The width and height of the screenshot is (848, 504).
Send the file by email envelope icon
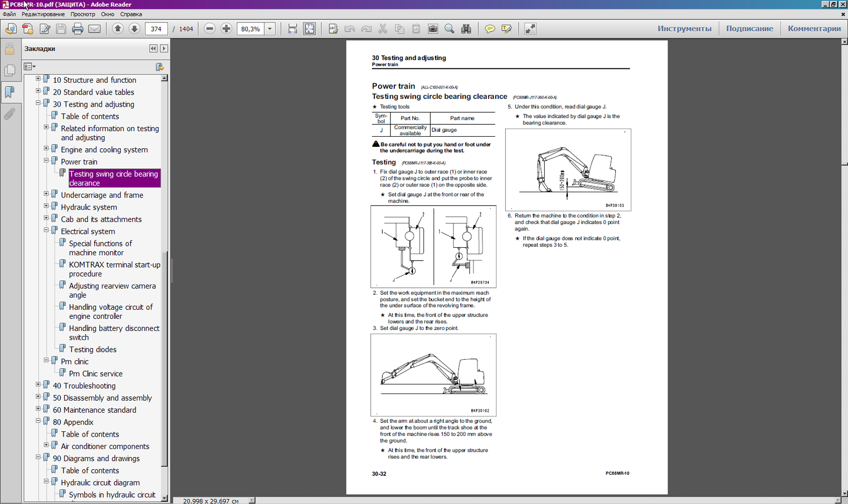click(x=95, y=29)
